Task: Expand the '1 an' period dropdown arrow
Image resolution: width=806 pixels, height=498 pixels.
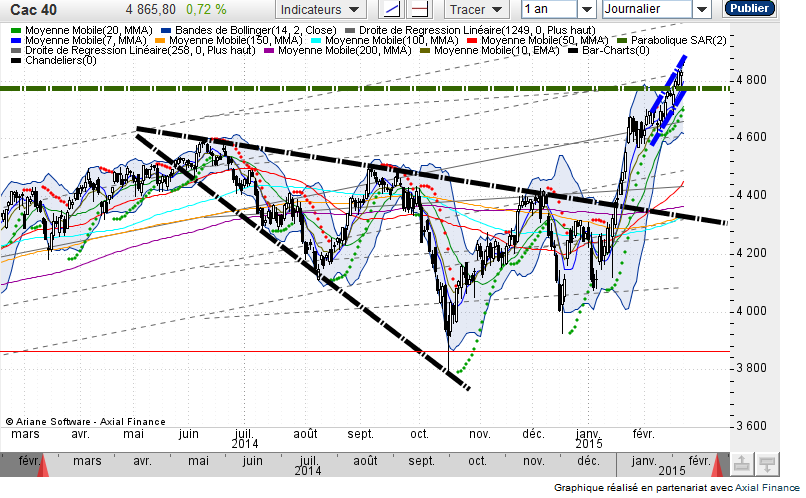Action: click(x=586, y=9)
